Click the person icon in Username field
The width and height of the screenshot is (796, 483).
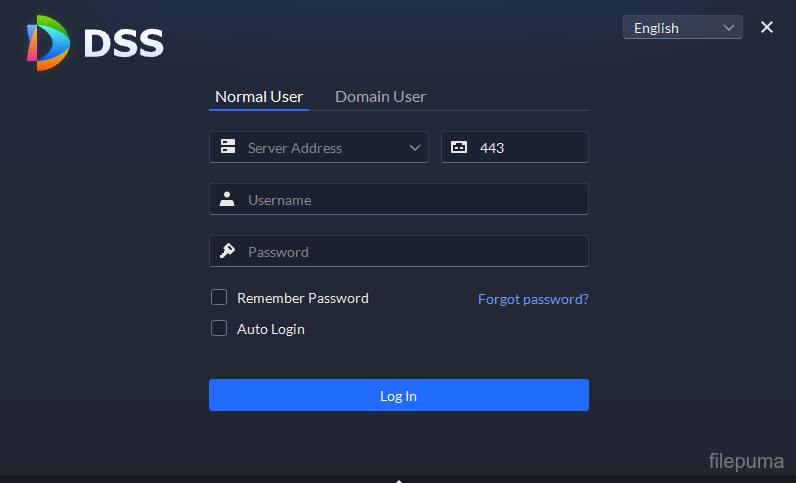(x=228, y=199)
